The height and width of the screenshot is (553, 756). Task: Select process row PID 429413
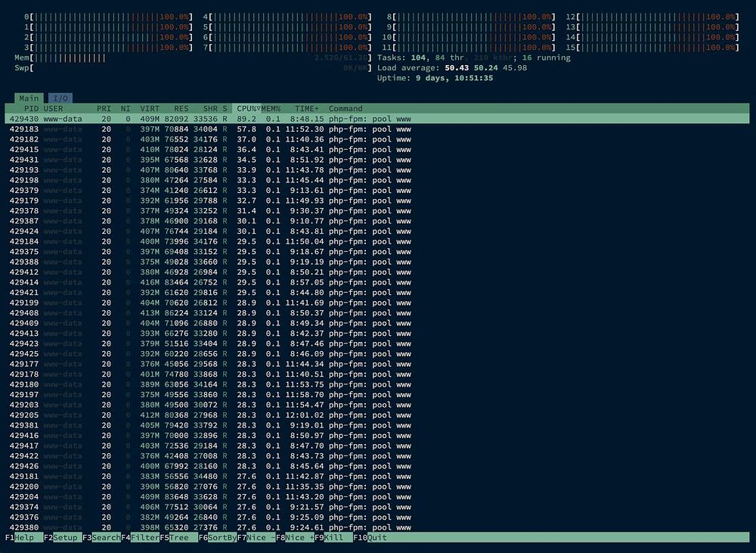point(377,334)
